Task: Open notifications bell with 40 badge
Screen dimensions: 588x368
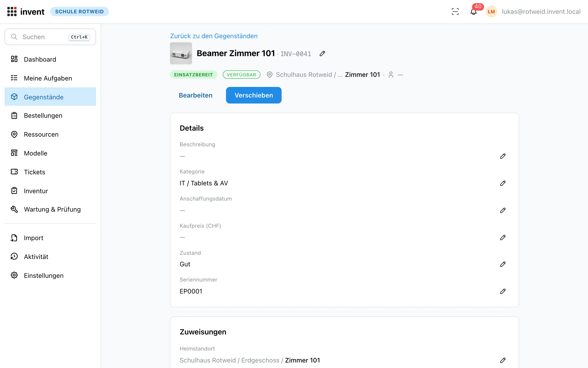Action: (474, 11)
